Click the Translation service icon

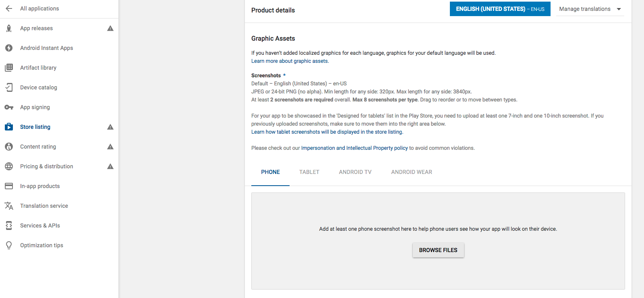coord(9,206)
